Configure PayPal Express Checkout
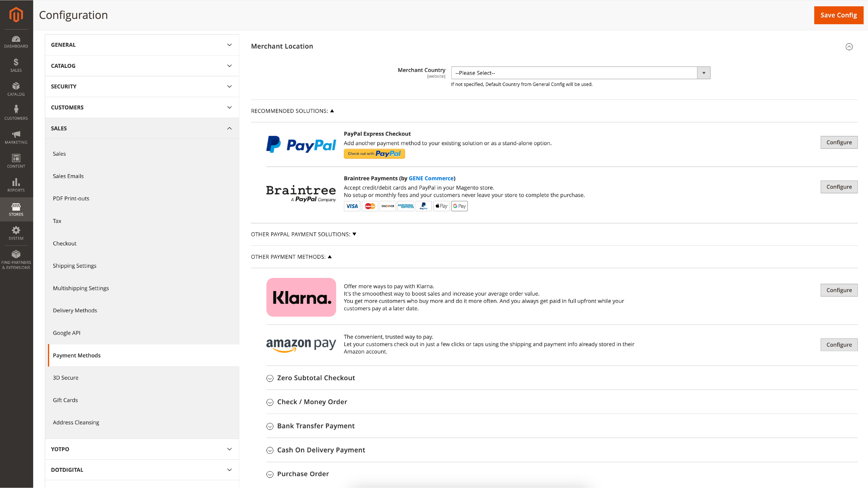 point(839,142)
